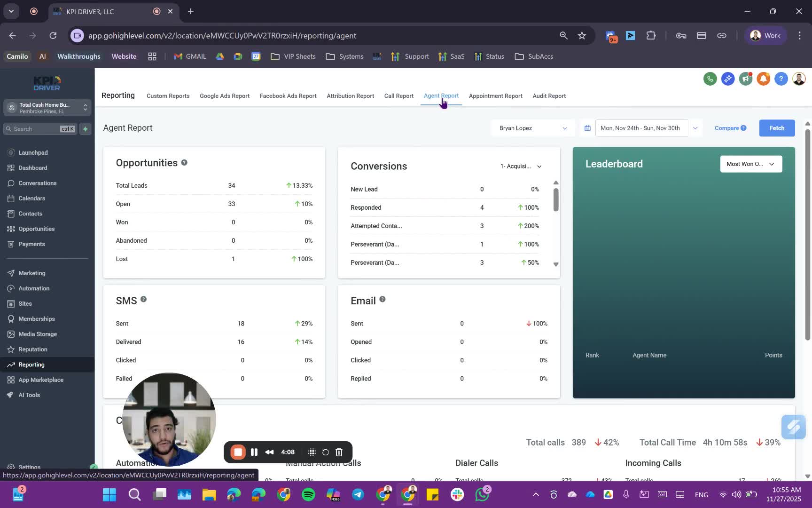This screenshot has width=812, height=508.
Task: Open a new browser tab
Action: tap(190, 11)
